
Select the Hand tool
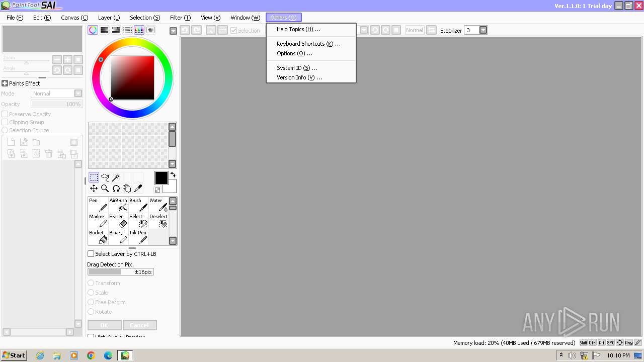pyautogui.click(x=127, y=189)
